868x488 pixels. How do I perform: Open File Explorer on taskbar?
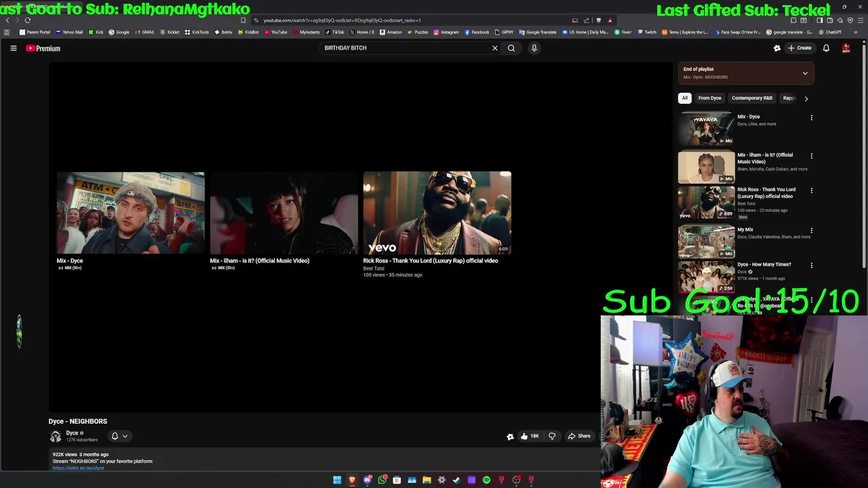pos(427,480)
